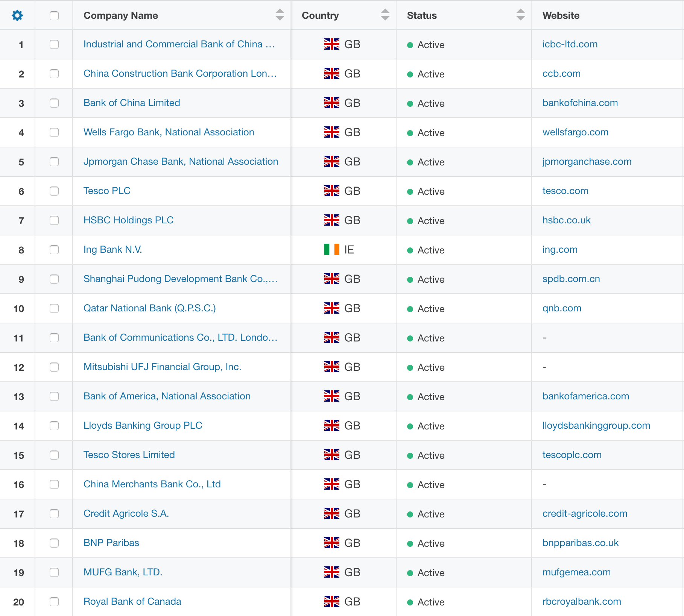
Task: Visit the spdb.com.cn website link
Action: click(571, 279)
